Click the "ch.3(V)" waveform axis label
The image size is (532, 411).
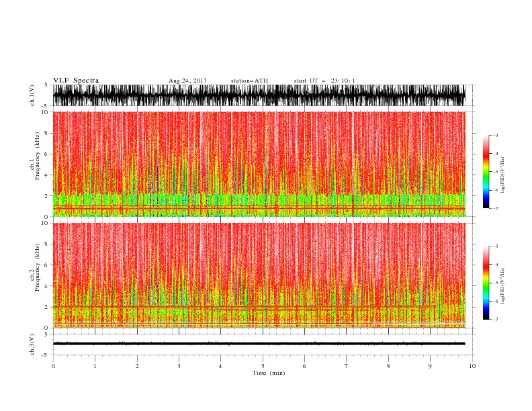tap(32, 345)
